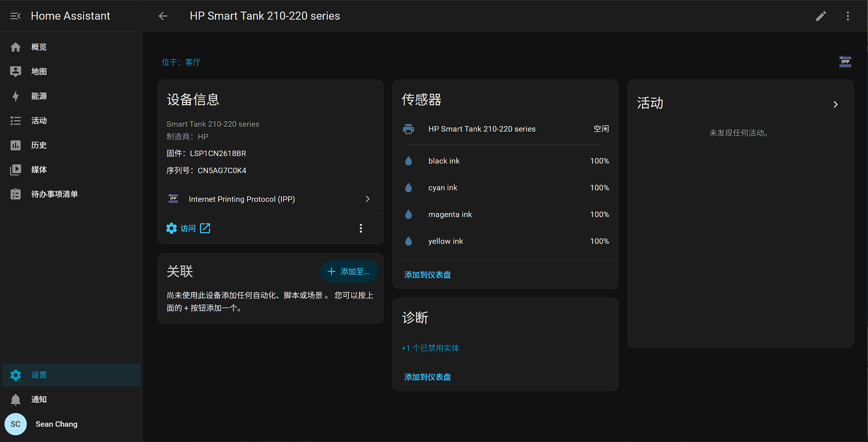Edit device name with pencil icon
Image resolution: width=868 pixels, height=442 pixels.
[x=821, y=16]
